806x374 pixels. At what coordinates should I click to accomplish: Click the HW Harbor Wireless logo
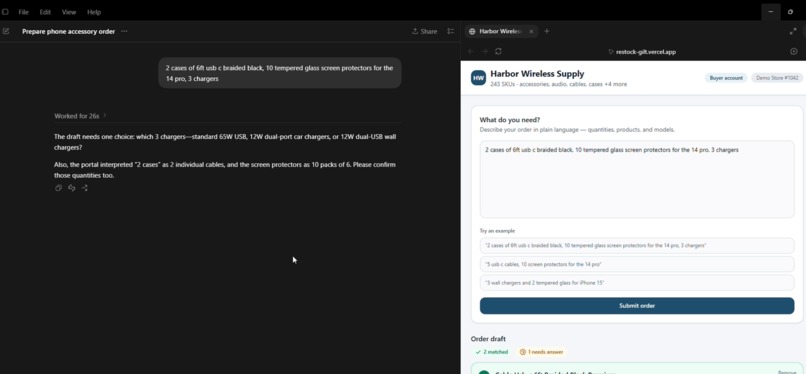pos(478,78)
